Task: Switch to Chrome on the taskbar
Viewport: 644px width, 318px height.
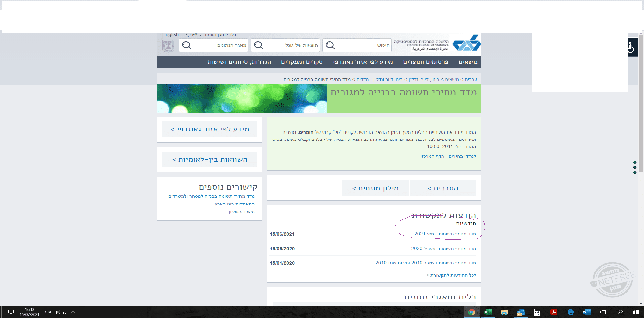Action: click(x=472, y=312)
